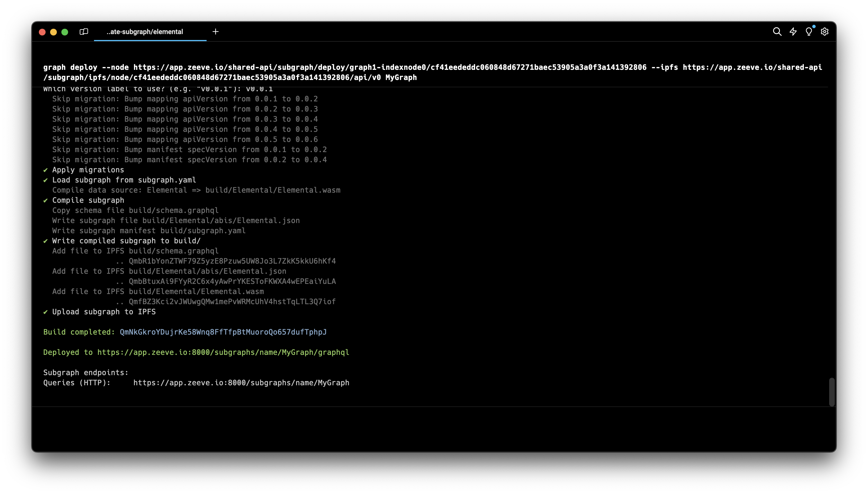
Task: Click 'Add file to IPFS build/schema.graphql' line
Action: (135, 251)
